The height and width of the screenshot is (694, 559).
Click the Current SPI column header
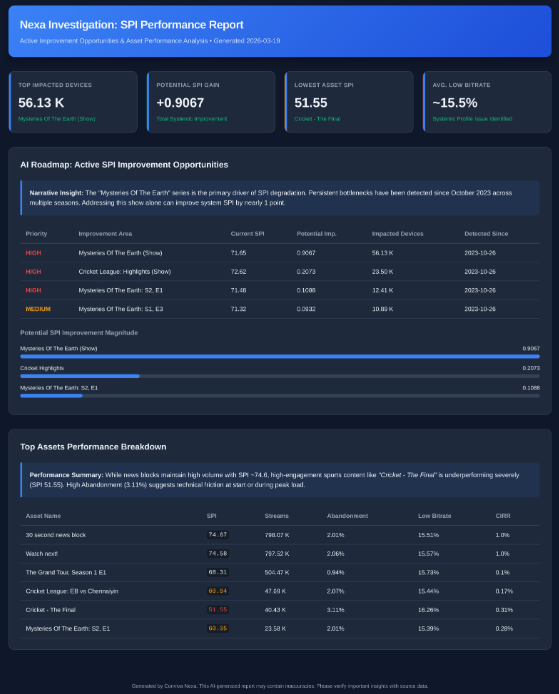coord(247,234)
